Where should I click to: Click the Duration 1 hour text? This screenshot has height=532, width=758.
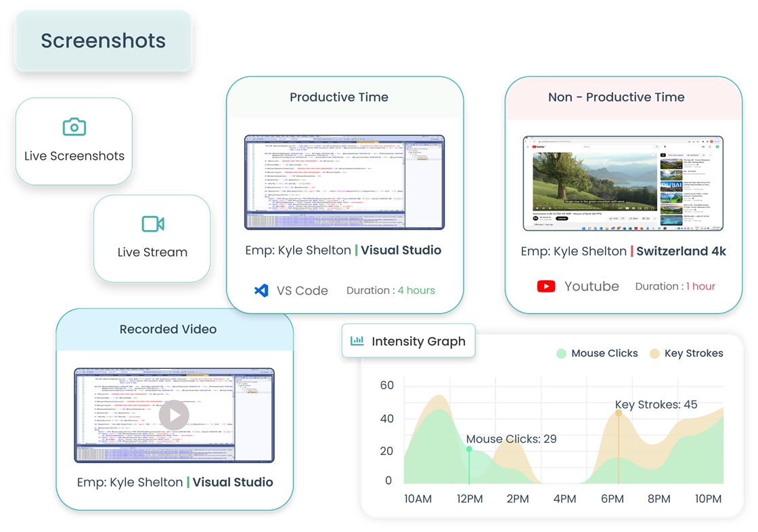click(675, 286)
